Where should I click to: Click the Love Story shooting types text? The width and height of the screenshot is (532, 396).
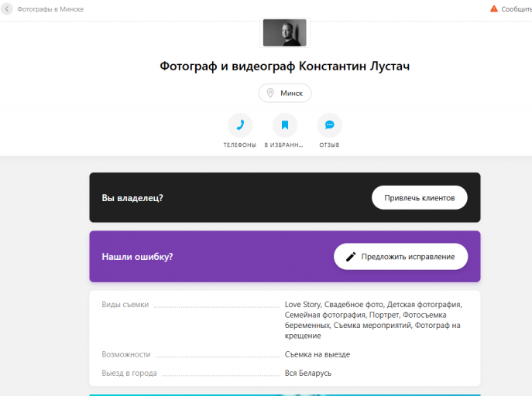[x=373, y=319]
